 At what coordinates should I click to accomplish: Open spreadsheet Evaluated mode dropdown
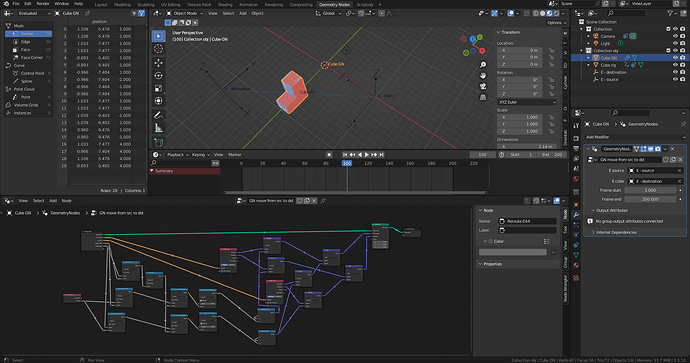point(34,13)
